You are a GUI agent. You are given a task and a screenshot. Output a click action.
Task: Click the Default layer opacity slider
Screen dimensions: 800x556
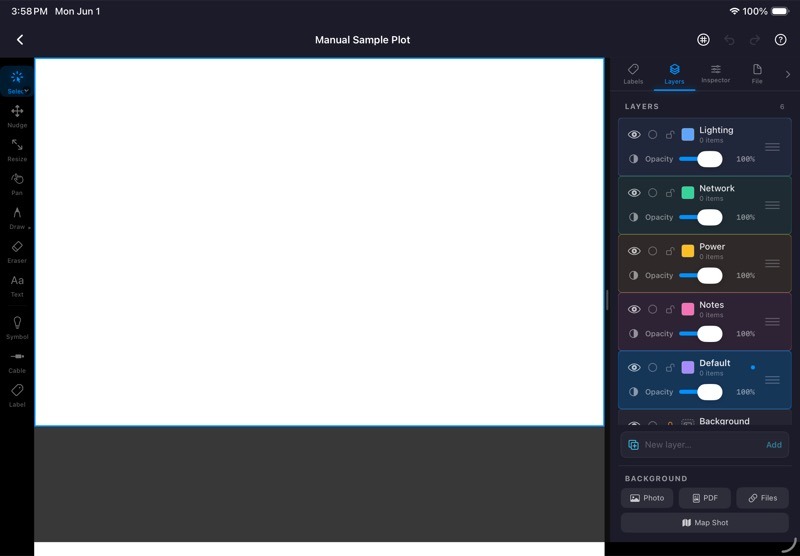[x=701, y=392]
